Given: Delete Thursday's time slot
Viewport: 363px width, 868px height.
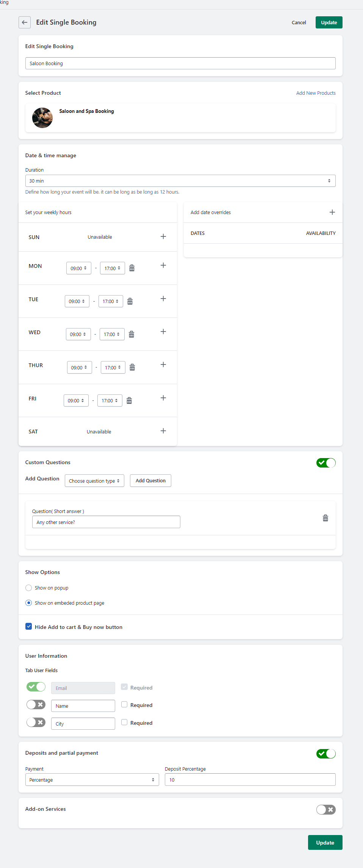Looking at the screenshot, I should coord(132,368).
